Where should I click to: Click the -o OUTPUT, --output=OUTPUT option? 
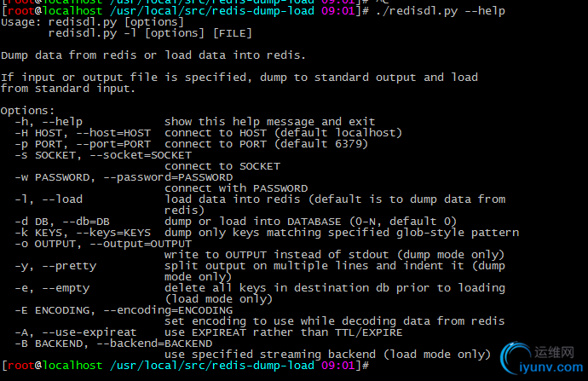click(x=103, y=244)
